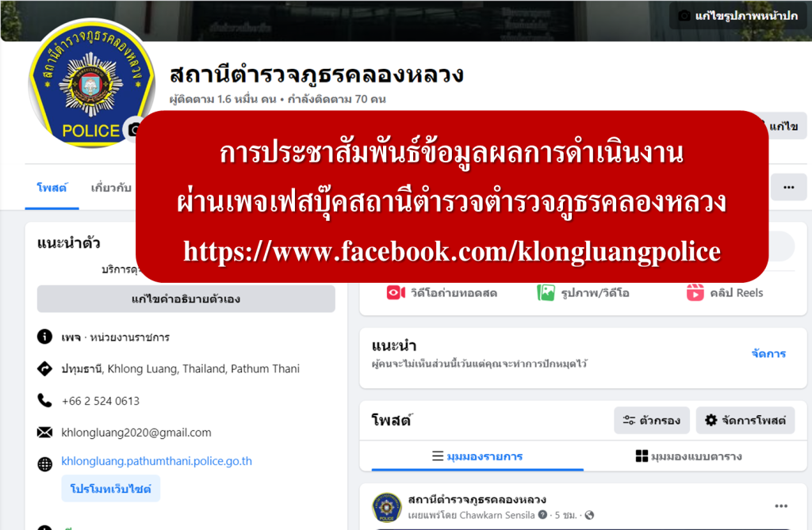Click the globe icon beside website link
Viewport: 812px width, 530px height.
tap(45, 464)
